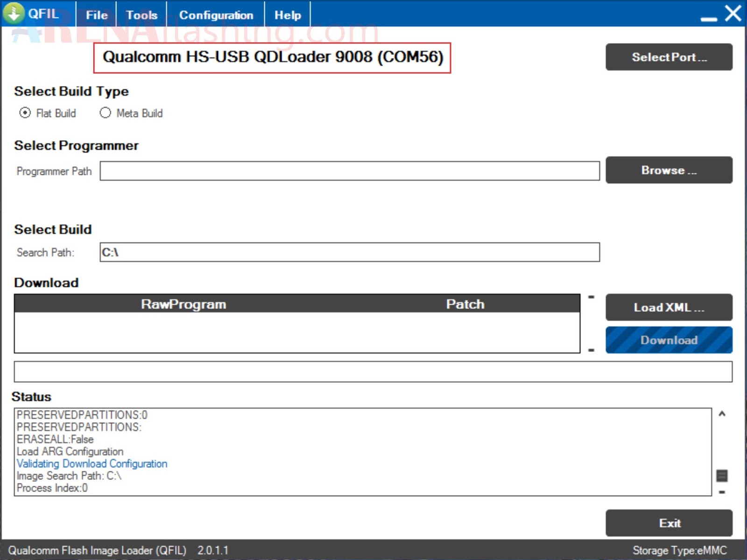Click into the Programmer Path field
The width and height of the screenshot is (747, 560).
pos(350,171)
